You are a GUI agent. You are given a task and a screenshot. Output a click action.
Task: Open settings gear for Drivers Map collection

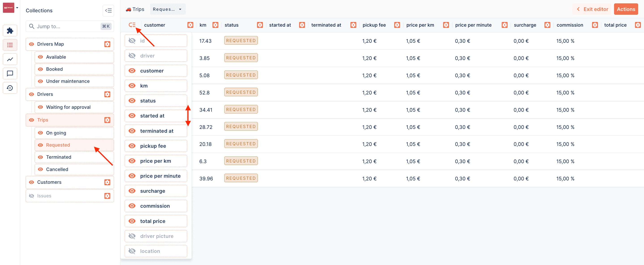click(107, 44)
